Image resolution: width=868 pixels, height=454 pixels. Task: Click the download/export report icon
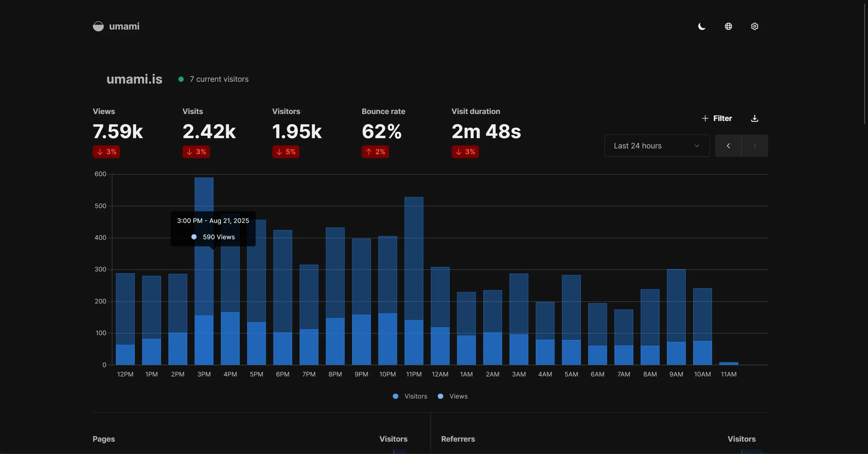[x=754, y=118]
